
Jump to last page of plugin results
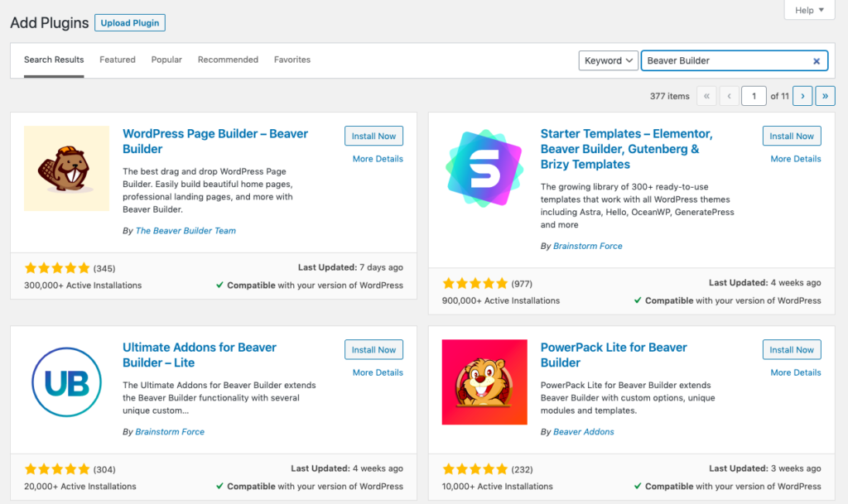tap(825, 96)
